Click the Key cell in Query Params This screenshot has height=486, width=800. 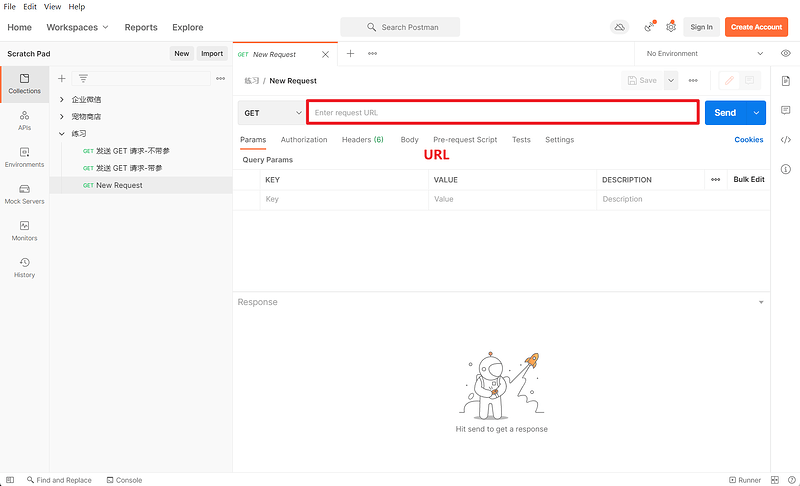coord(344,199)
